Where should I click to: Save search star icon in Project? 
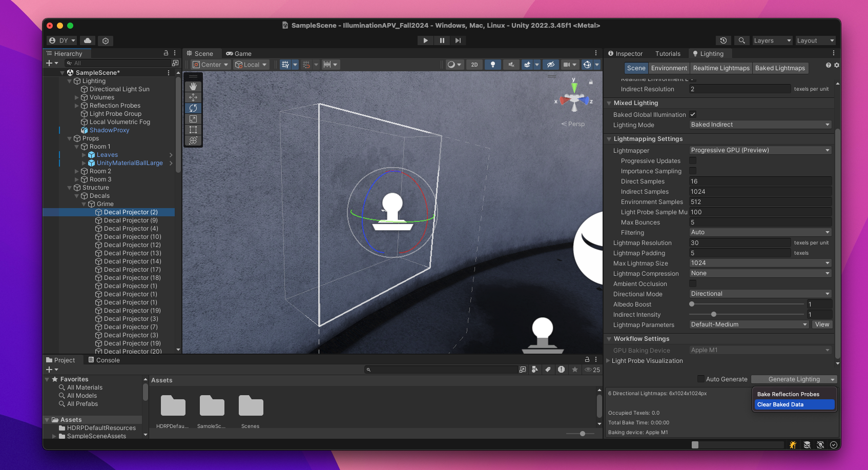[x=575, y=370]
